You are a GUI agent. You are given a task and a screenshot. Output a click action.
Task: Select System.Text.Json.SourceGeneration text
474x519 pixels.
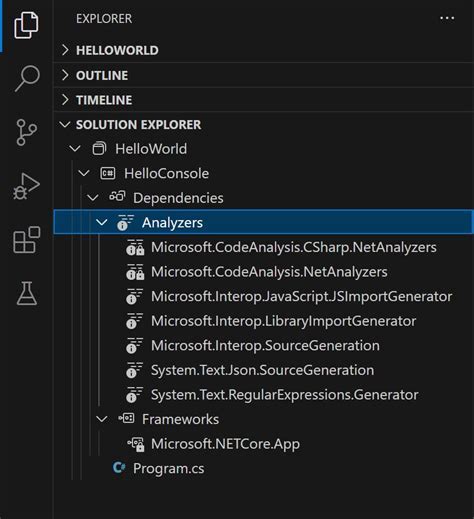pos(263,370)
